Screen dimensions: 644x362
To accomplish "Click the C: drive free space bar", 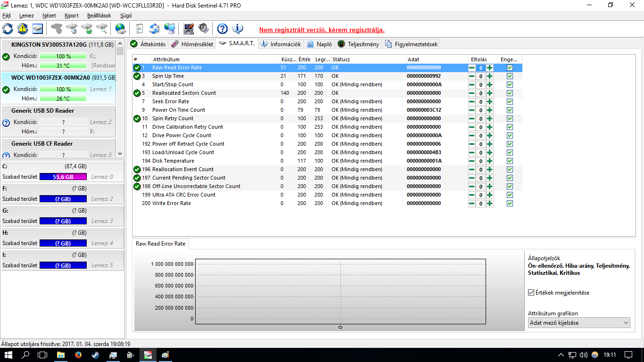I will (63, 177).
